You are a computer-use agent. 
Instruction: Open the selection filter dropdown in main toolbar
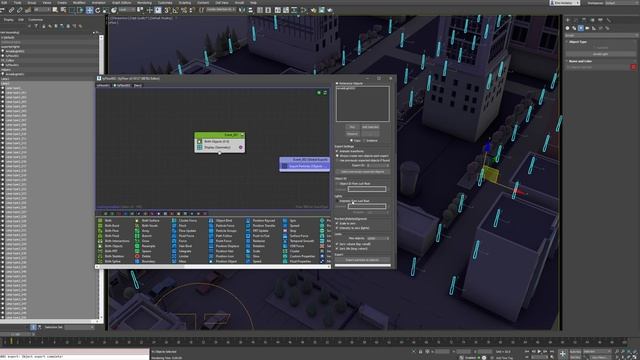[42, 10]
